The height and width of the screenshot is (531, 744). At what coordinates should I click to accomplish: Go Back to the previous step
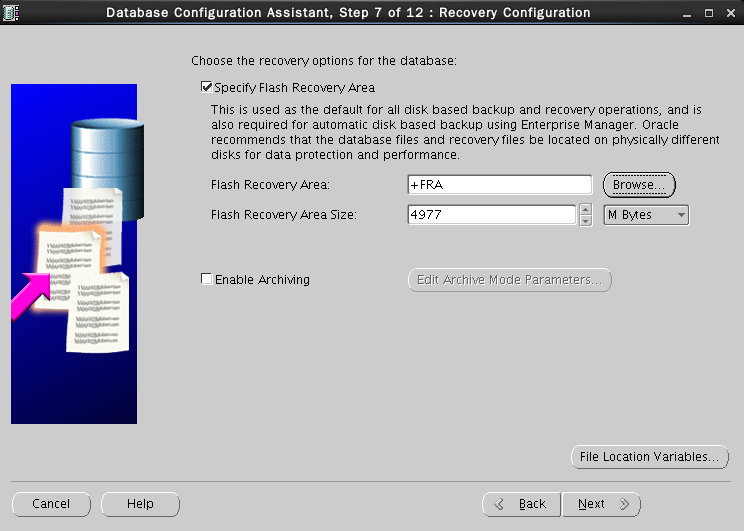click(x=521, y=504)
